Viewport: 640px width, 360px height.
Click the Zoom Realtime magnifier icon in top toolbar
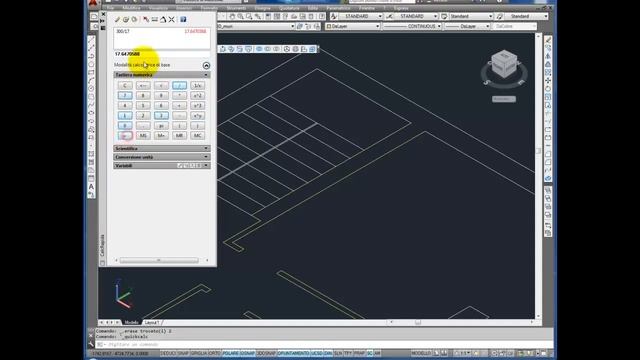coord(240,16)
